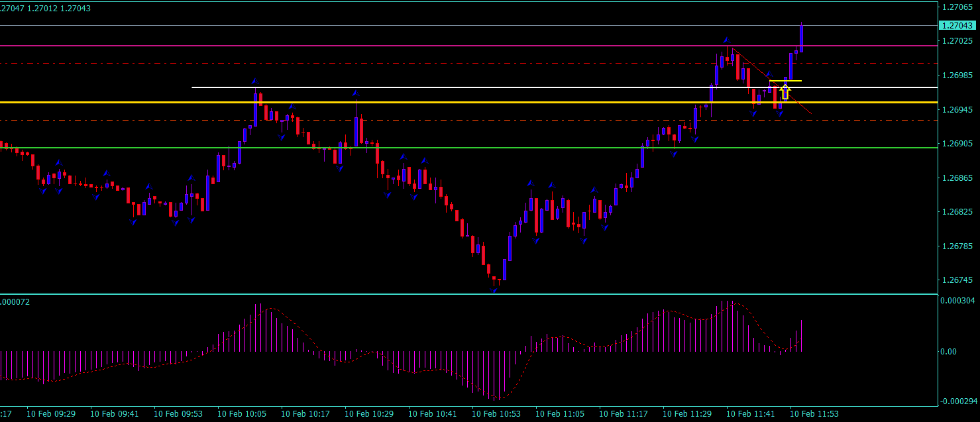Screen dimensions: 980x422
Task: Click the 1.26865 price axis label
Action: click(x=956, y=178)
